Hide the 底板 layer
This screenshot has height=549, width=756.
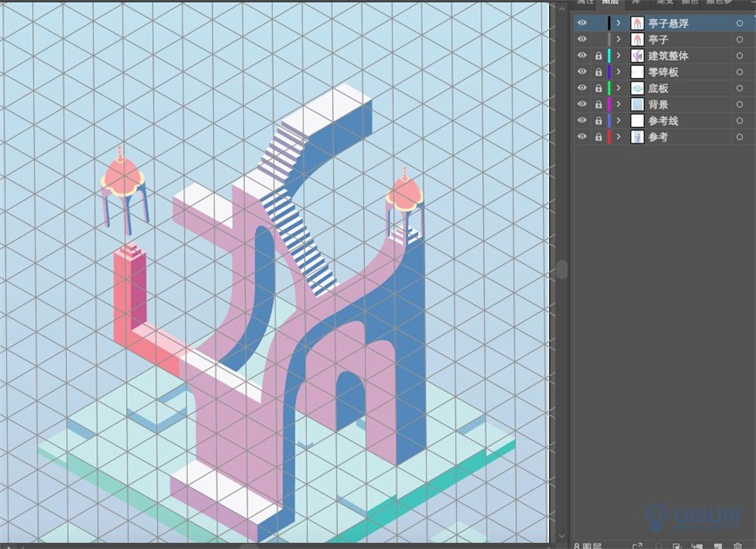(x=581, y=88)
